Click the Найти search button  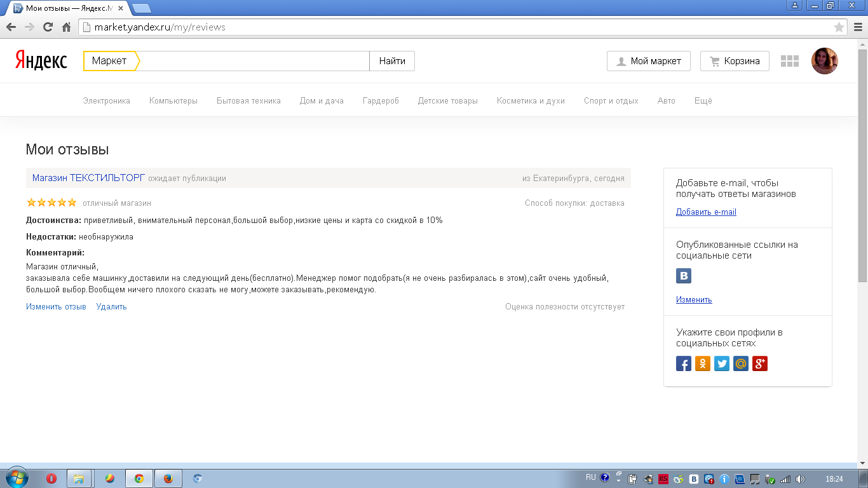392,61
